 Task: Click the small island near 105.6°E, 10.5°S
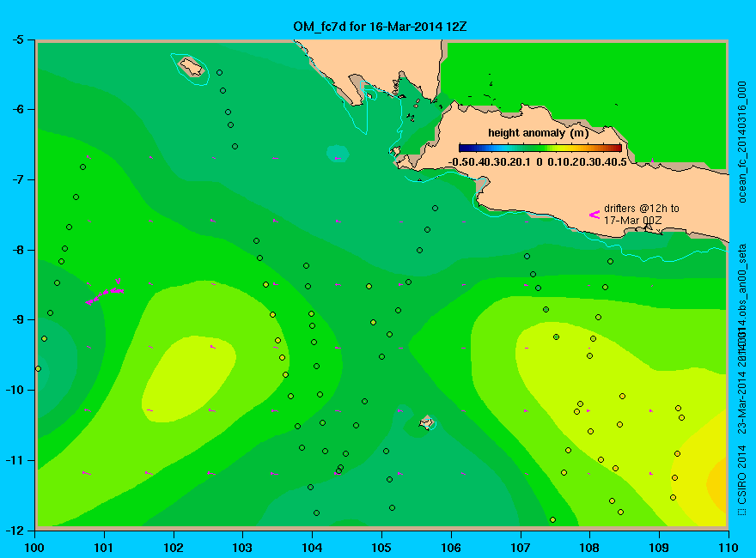426,422
